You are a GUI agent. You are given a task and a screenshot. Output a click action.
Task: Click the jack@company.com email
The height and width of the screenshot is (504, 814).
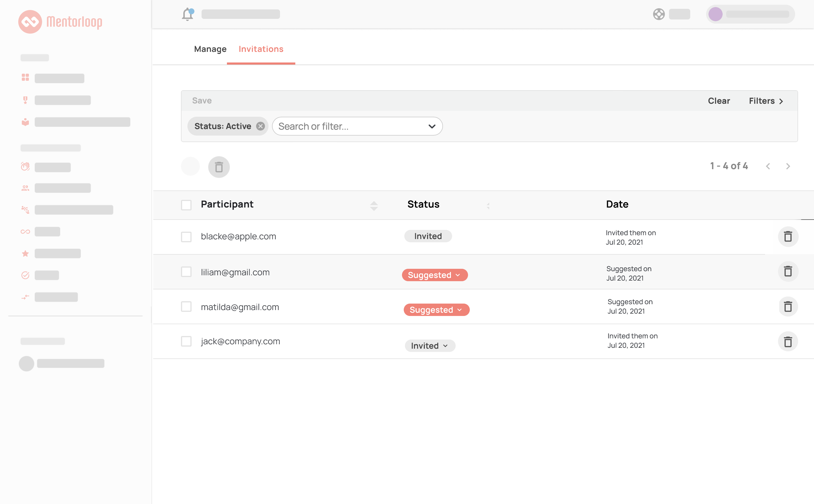240,341
